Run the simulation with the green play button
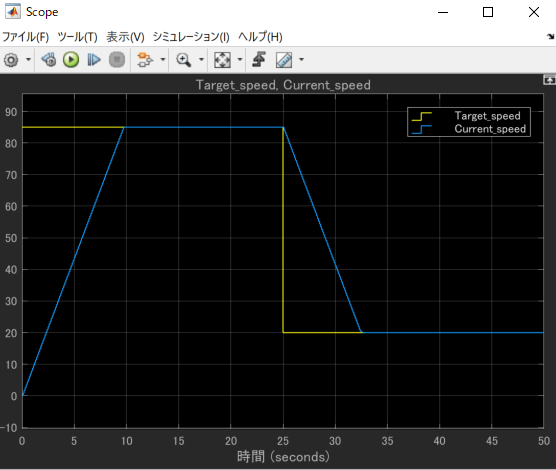The image size is (556, 470). click(71, 60)
